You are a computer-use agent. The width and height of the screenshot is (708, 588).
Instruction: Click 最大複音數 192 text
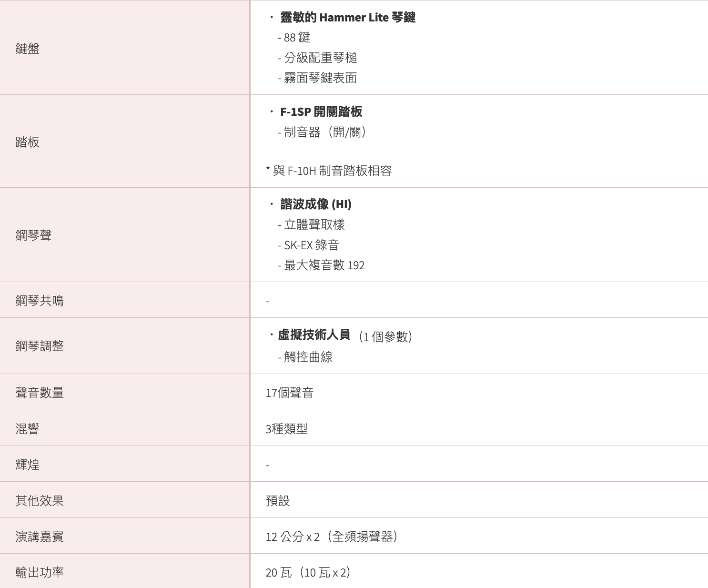pyautogui.click(x=321, y=265)
